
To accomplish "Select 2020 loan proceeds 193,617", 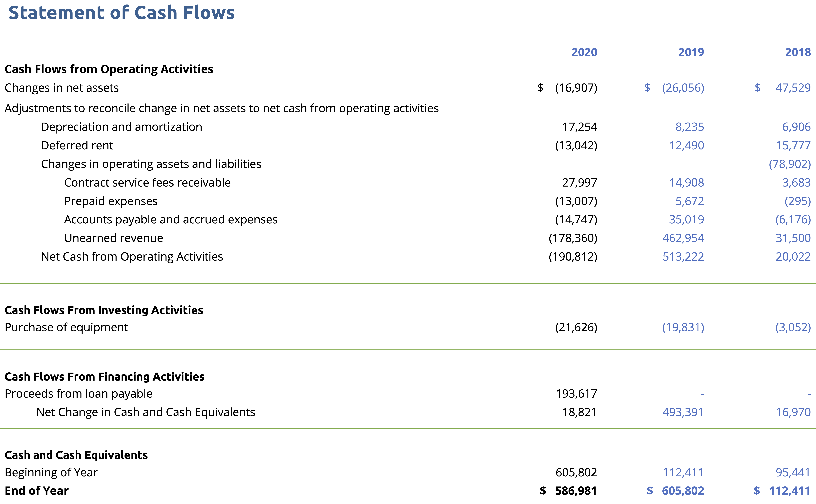I will 576,394.
